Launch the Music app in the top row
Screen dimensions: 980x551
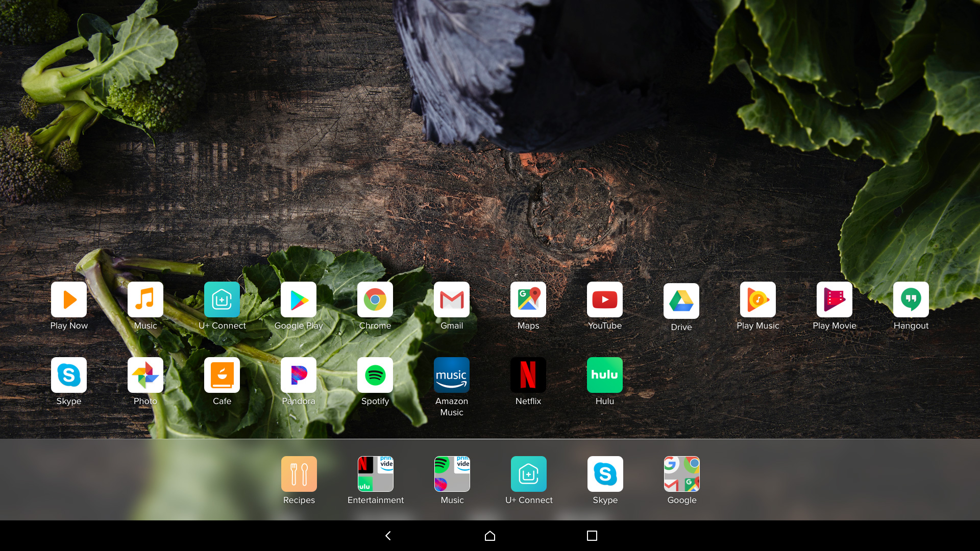[x=145, y=299]
